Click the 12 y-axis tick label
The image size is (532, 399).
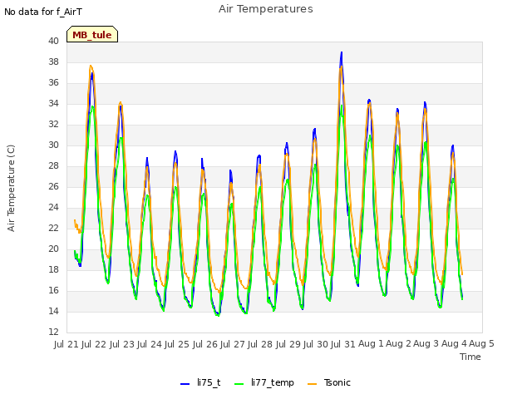(53, 332)
